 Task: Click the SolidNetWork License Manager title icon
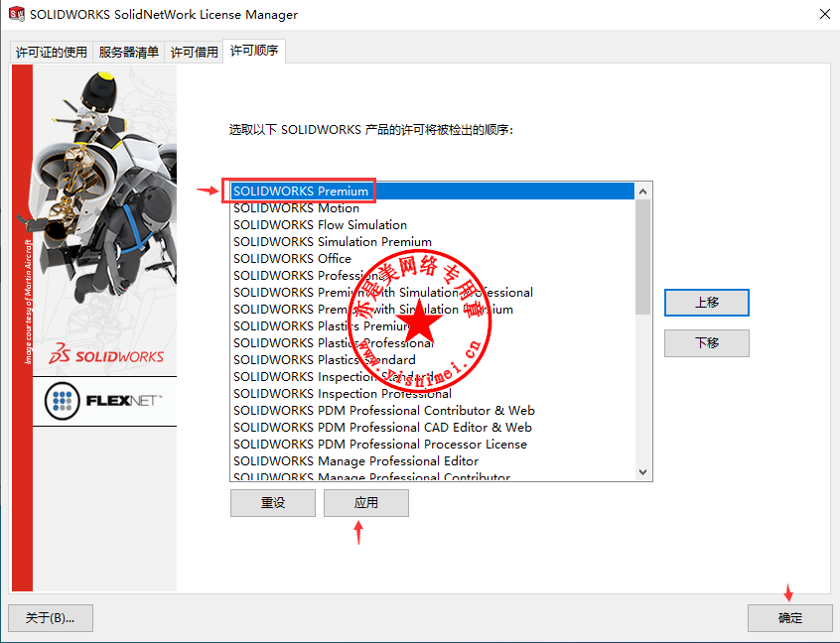tap(17, 14)
